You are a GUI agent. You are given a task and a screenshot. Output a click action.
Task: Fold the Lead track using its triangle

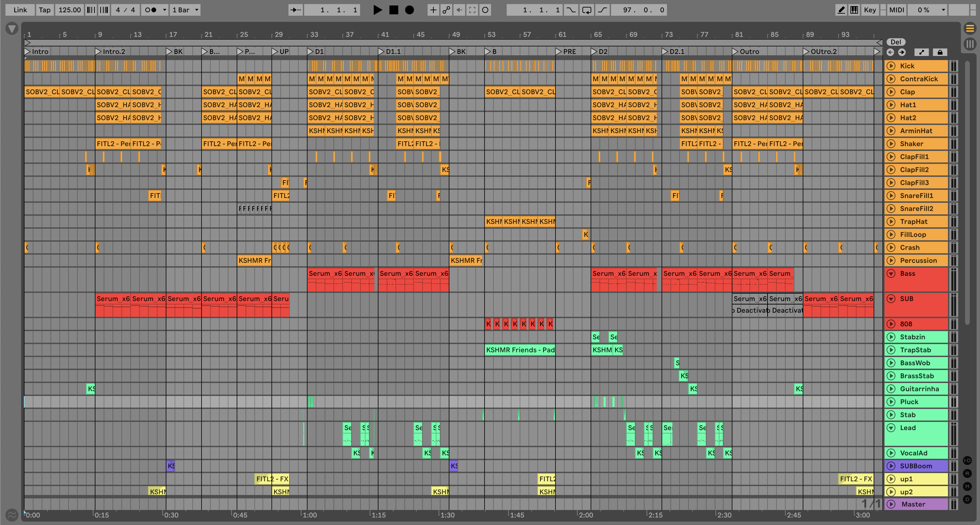pyautogui.click(x=891, y=427)
